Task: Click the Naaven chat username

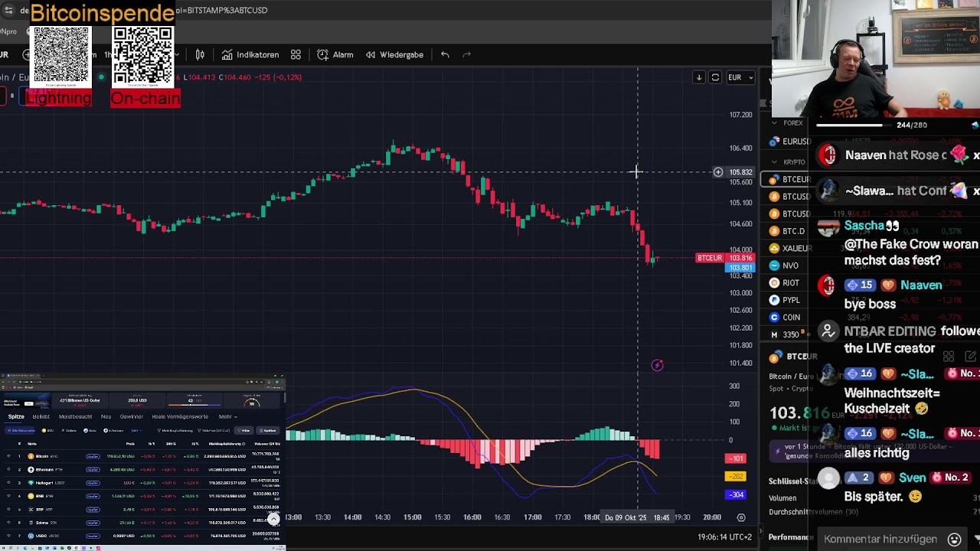Action: 921,285
